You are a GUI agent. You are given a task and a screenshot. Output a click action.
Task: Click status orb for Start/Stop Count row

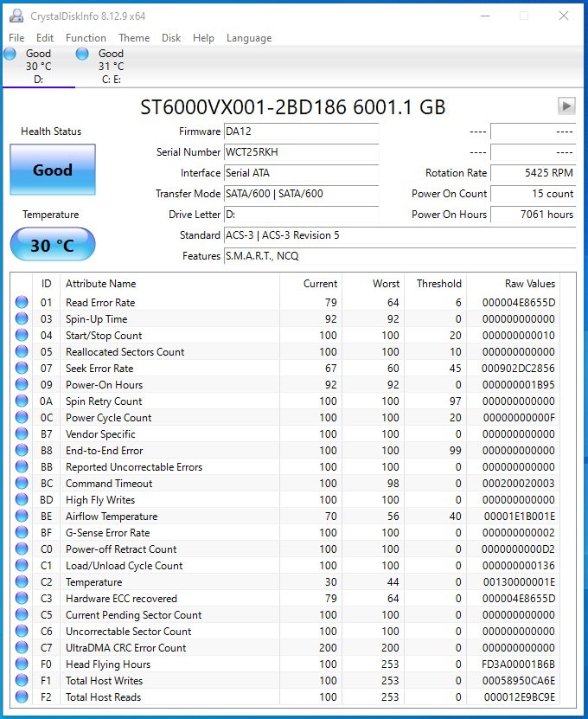click(x=22, y=335)
